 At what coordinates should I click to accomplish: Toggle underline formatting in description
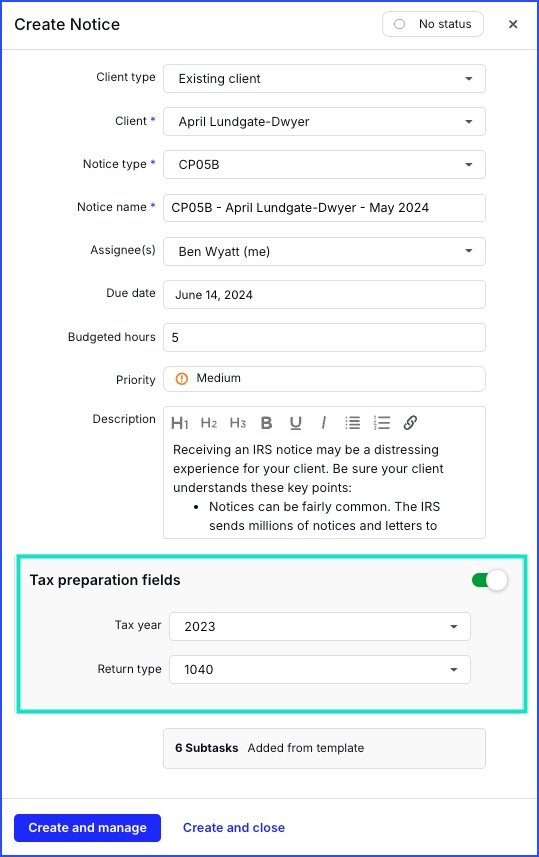point(296,423)
